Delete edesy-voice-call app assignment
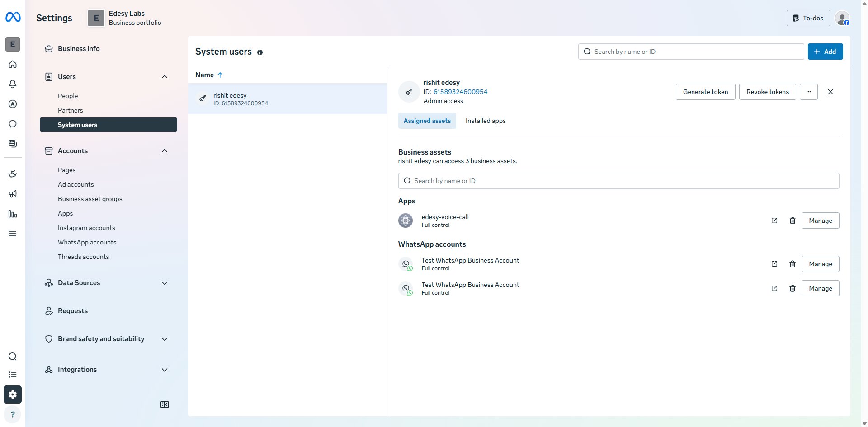The image size is (868, 427). tap(793, 221)
